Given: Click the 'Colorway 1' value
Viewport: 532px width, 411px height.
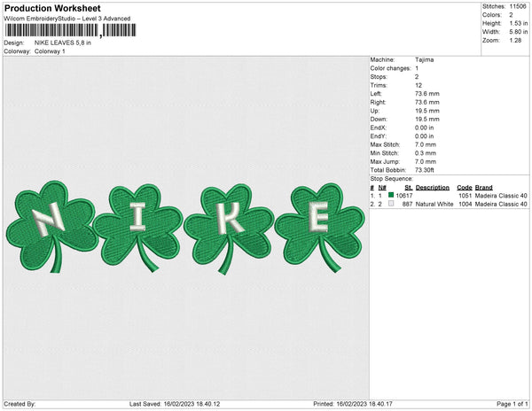Looking at the screenshot, I should [50, 51].
